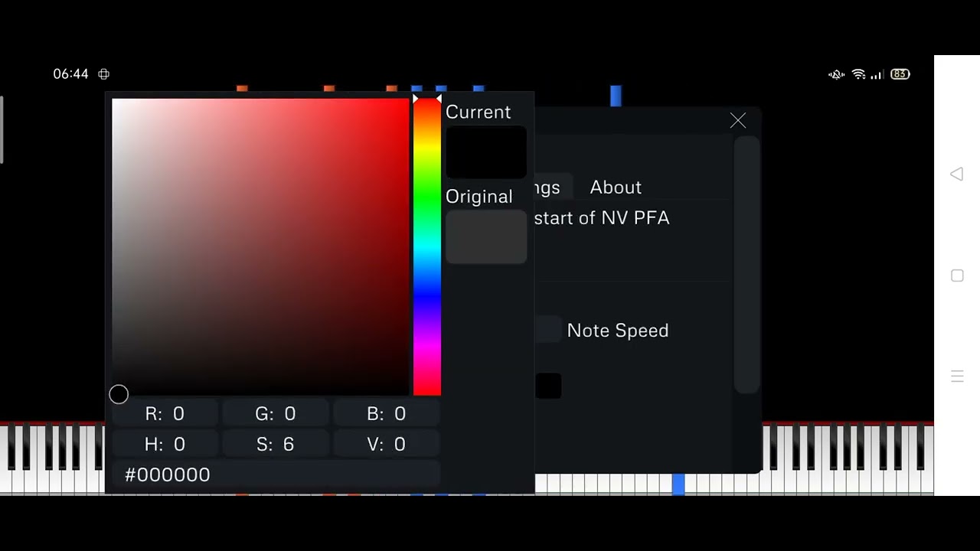Click the Note Speed input box
The width and height of the screenshot is (980, 551).
[x=547, y=330]
